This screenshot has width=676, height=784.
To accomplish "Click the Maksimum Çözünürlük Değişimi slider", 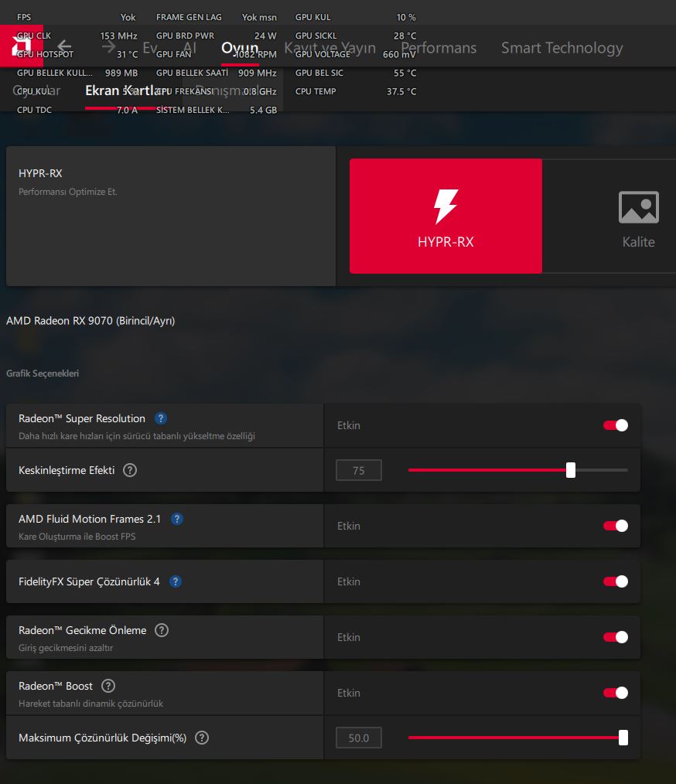I will (518, 738).
